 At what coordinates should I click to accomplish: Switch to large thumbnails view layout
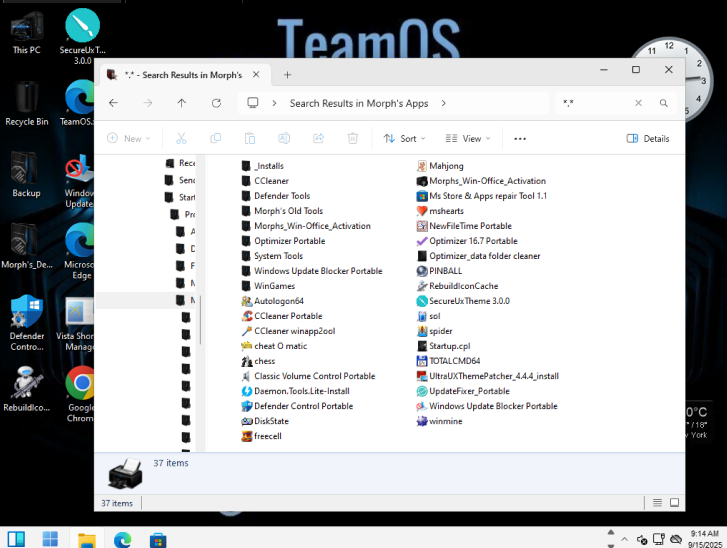(x=675, y=503)
